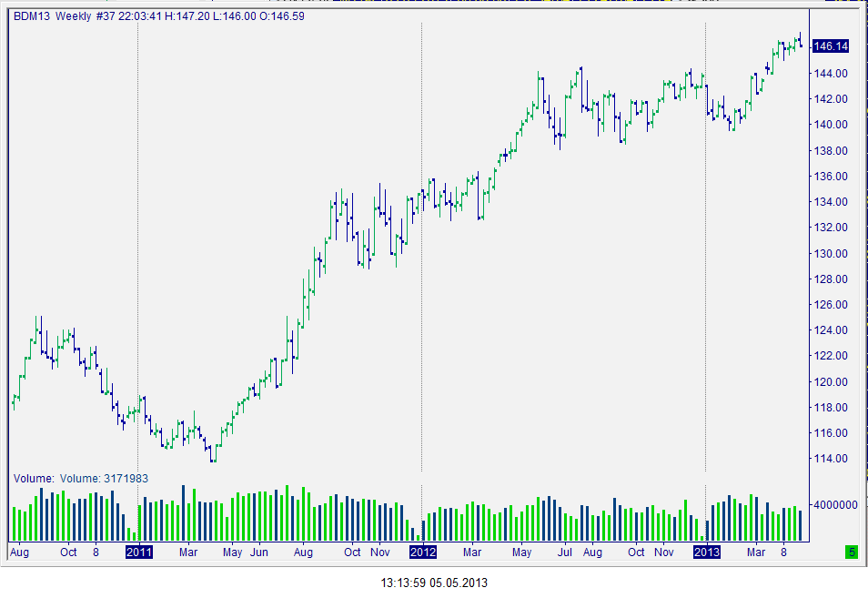868x598 pixels.
Task: Click the current price tag 146.14
Action: click(831, 46)
